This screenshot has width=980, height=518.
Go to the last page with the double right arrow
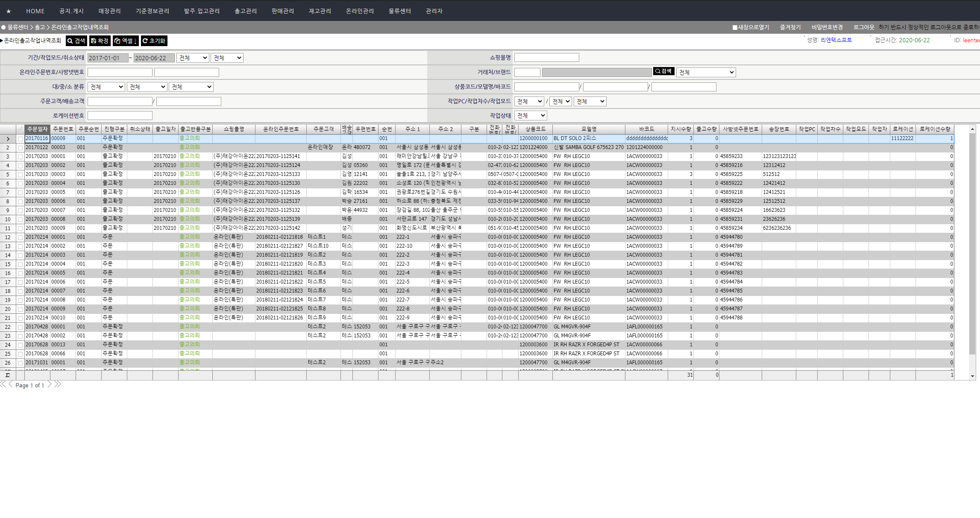point(58,385)
